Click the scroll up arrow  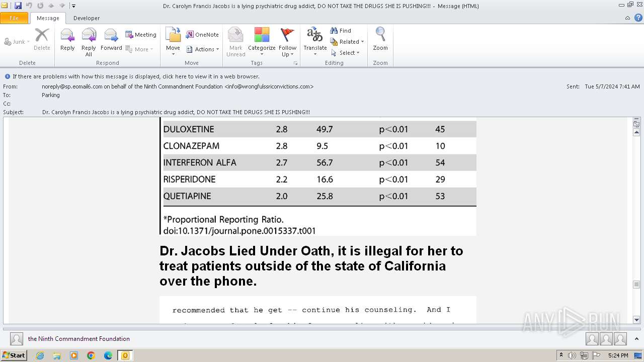coord(636,132)
